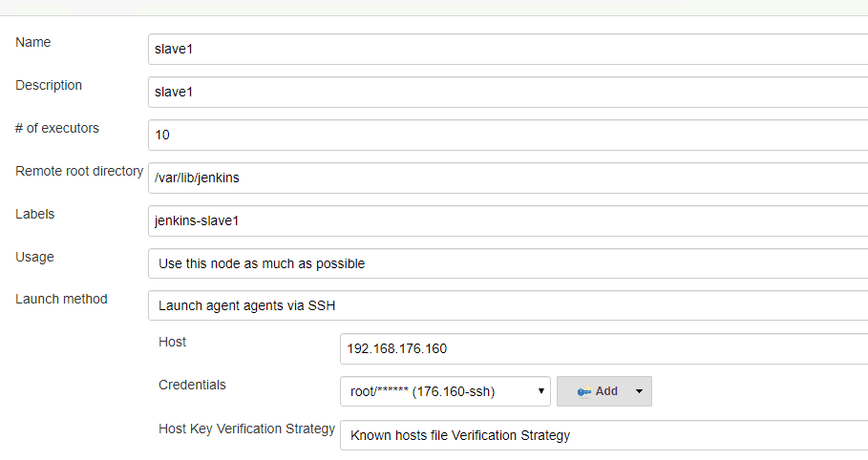
Task: Expand the Credentials root/****** combo box
Action: point(445,391)
